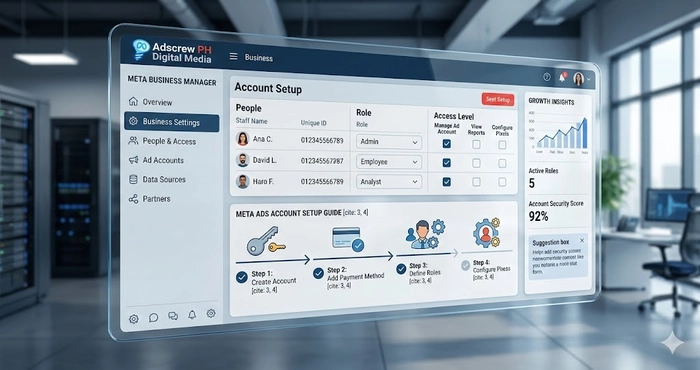Expand the chevron next to profile avatar
This screenshot has width=700, height=370.
588,80
